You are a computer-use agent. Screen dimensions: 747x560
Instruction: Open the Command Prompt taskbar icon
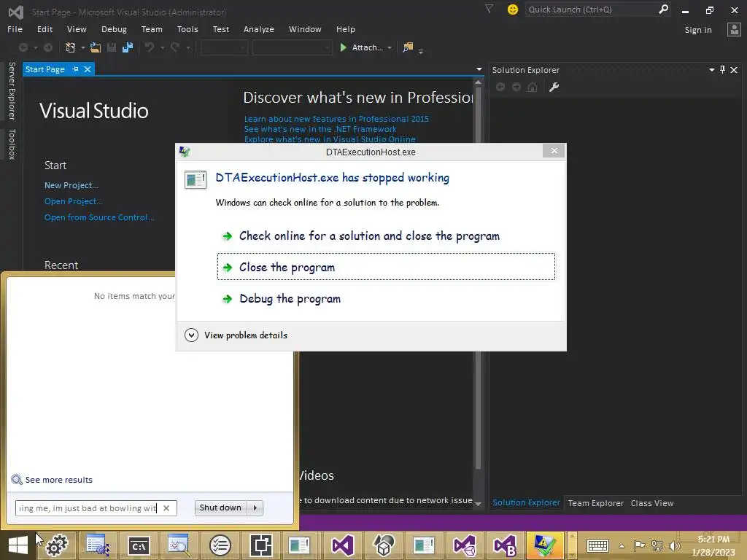click(139, 545)
